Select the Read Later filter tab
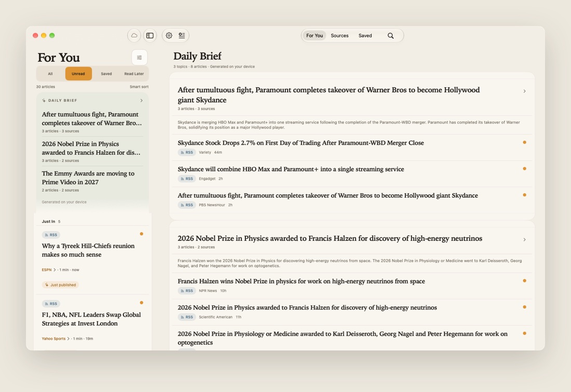Image resolution: width=571 pixels, height=392 pixels. point(134,74)
